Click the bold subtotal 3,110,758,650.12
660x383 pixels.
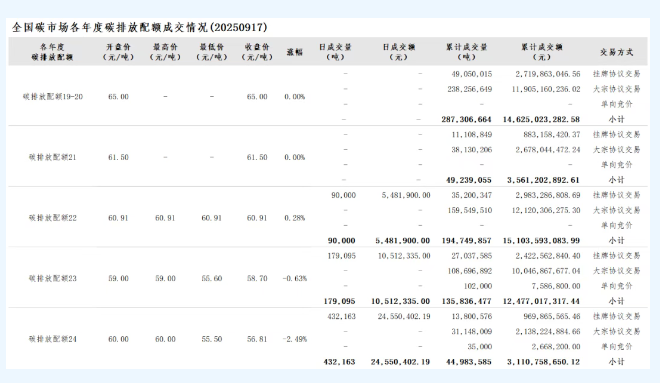point(543,362)
